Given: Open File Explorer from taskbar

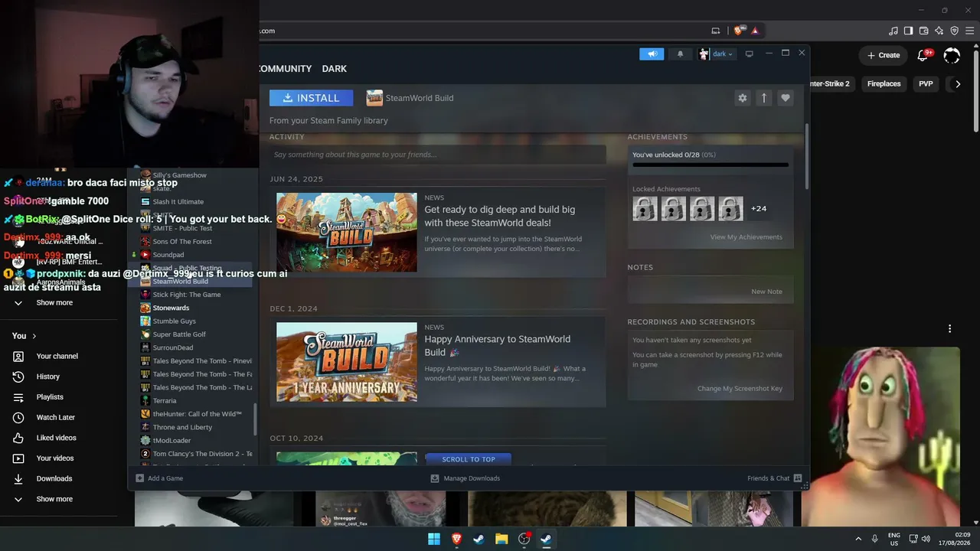Looking at the screenshot, I should (x=501, y=539).
